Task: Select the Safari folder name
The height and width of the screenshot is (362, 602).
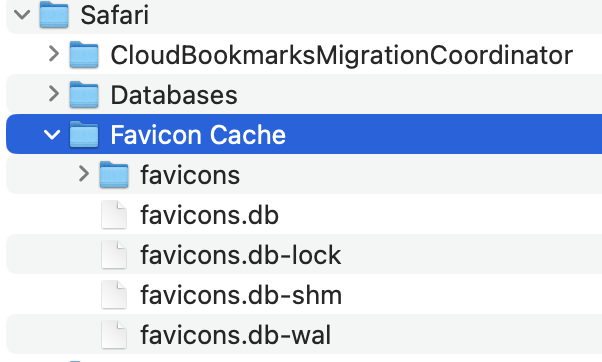Action: [x=114, y=15]
